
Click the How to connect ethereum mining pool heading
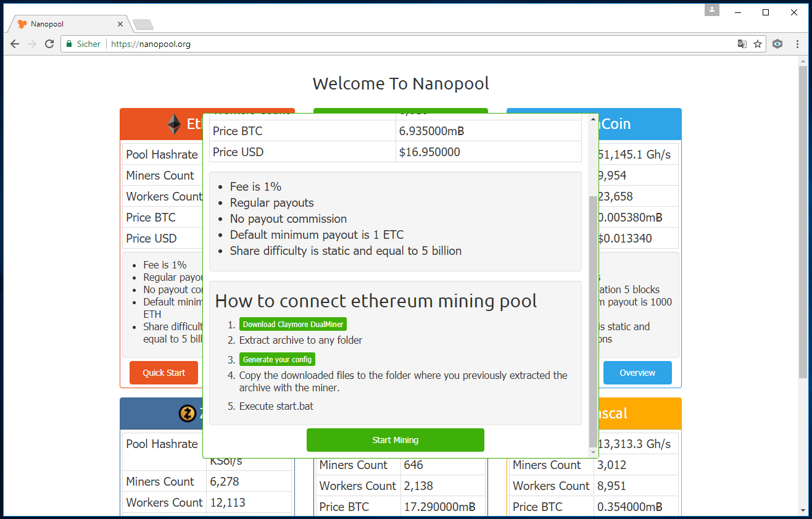[376, 301]
